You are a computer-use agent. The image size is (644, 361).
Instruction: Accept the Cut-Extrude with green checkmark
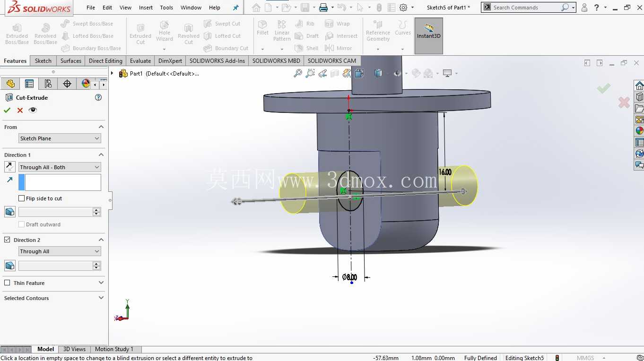tap(7, 110)
